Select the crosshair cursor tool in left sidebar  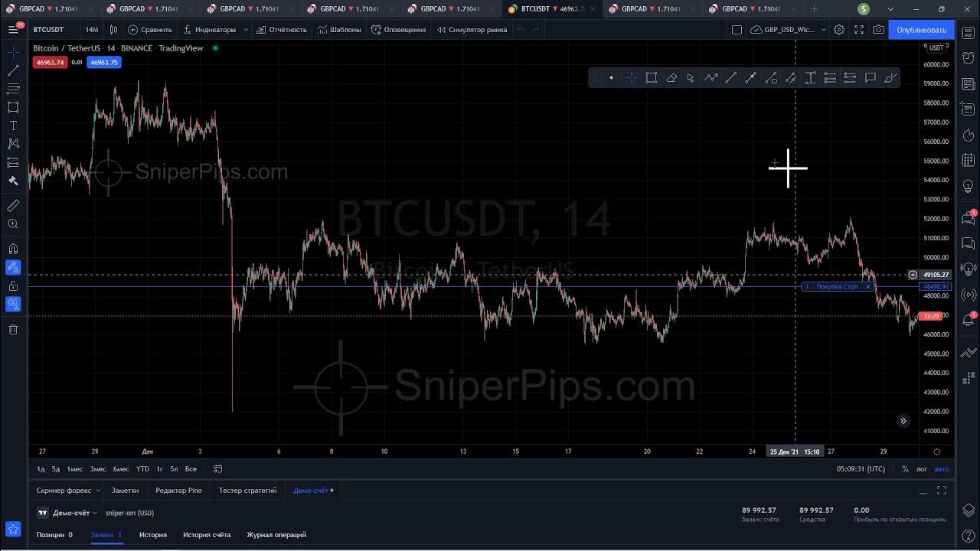[13, 53]
